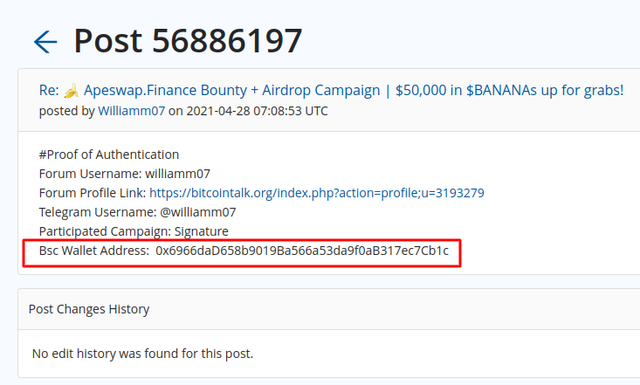Click the "Re:" prefix of thread title

coord(49,90)
